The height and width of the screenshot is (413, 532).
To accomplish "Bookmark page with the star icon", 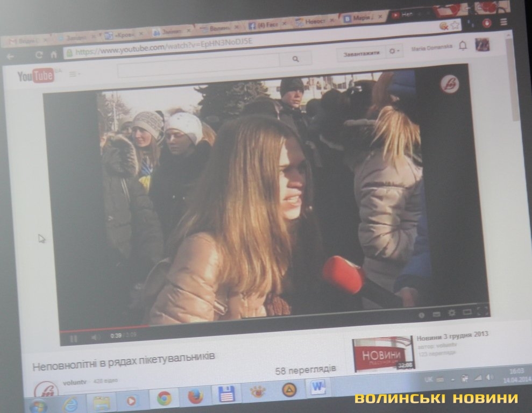I will click(x=455, y=25).
